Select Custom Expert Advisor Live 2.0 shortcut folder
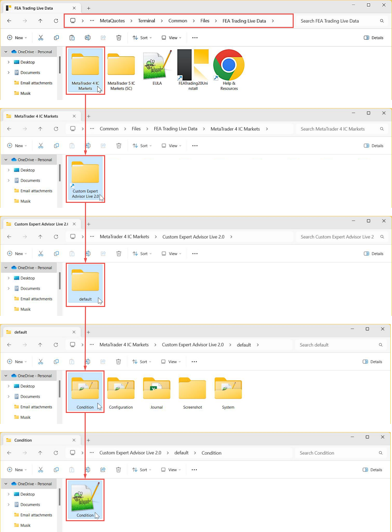 pos(85,178)
